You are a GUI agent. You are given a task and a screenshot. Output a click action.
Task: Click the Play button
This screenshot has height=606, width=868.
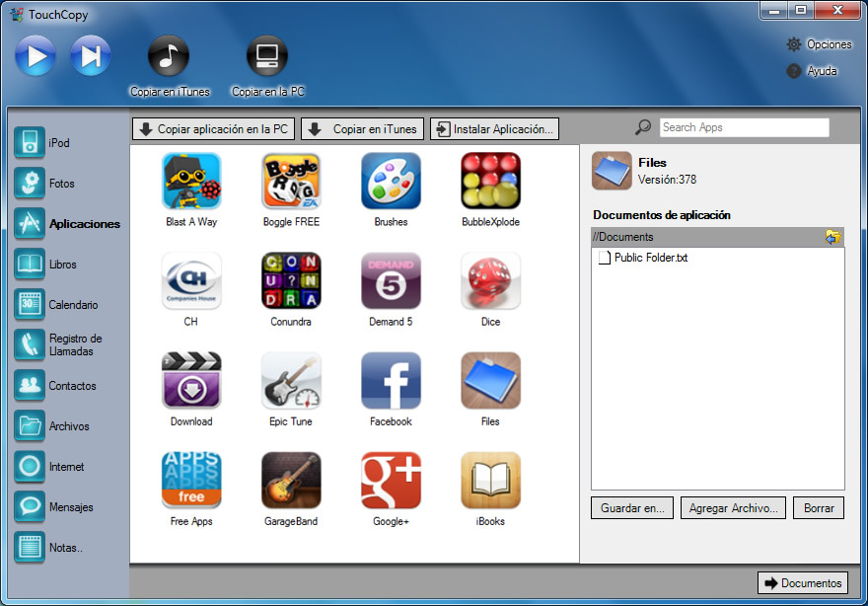[35, 55]
